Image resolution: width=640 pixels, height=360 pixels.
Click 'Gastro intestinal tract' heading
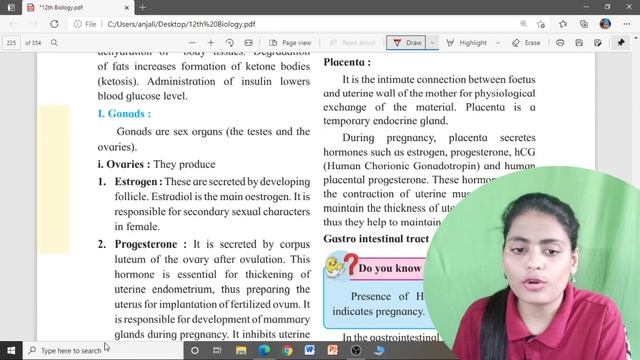[x=376, y=238]
